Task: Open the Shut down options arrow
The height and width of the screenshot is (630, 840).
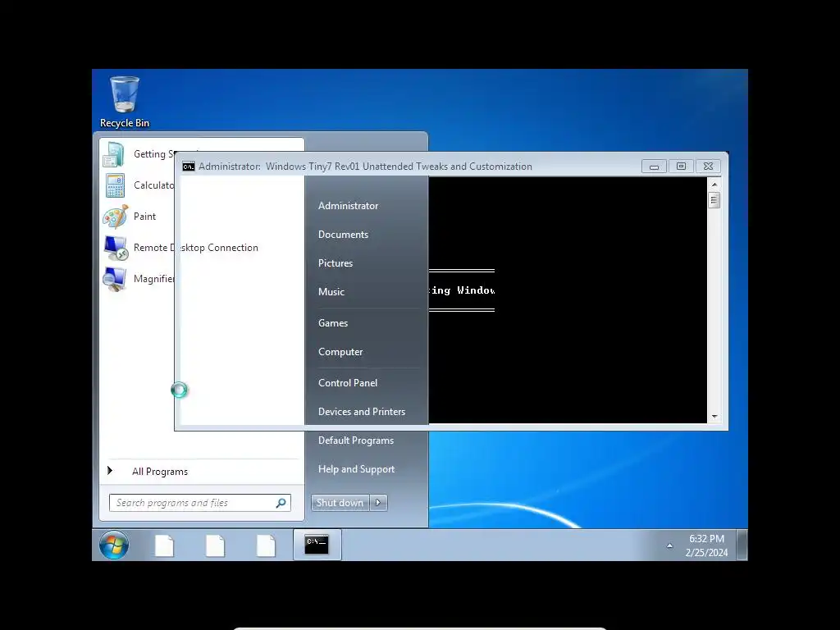Action: pyautogui.click(x=378, y=503)
